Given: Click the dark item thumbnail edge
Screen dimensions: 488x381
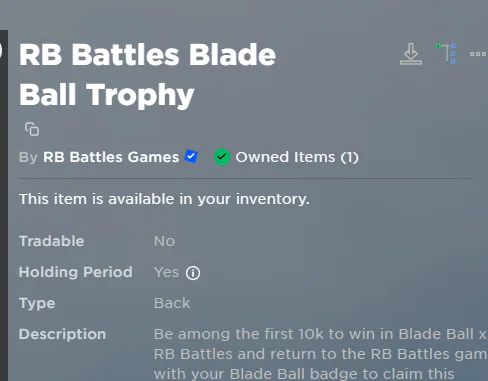Looking at the screenshot, I should tap(4, 205).
